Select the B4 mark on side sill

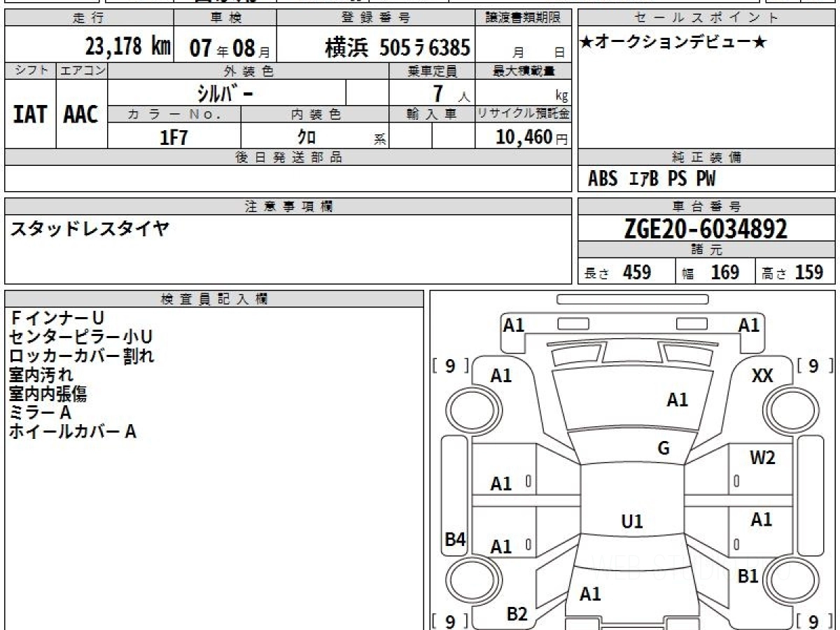tap(456, 540)
